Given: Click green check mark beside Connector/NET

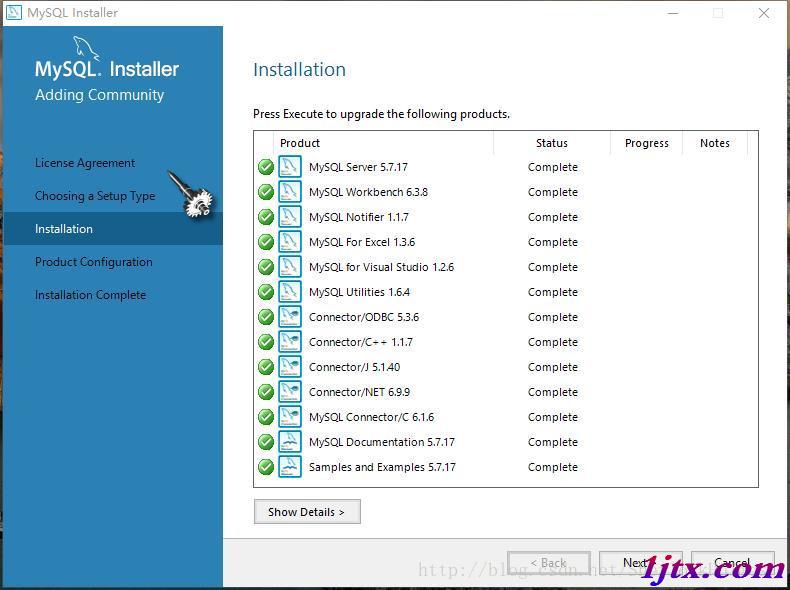Looking at the screenshot, I should point(266,391).
